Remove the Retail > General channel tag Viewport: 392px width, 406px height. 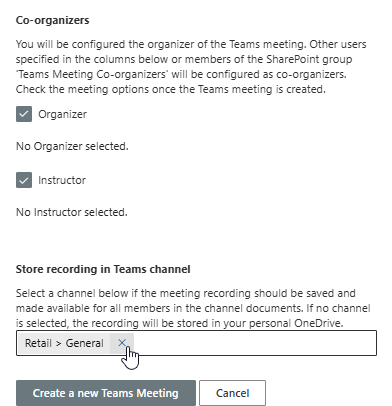point(122,343)
